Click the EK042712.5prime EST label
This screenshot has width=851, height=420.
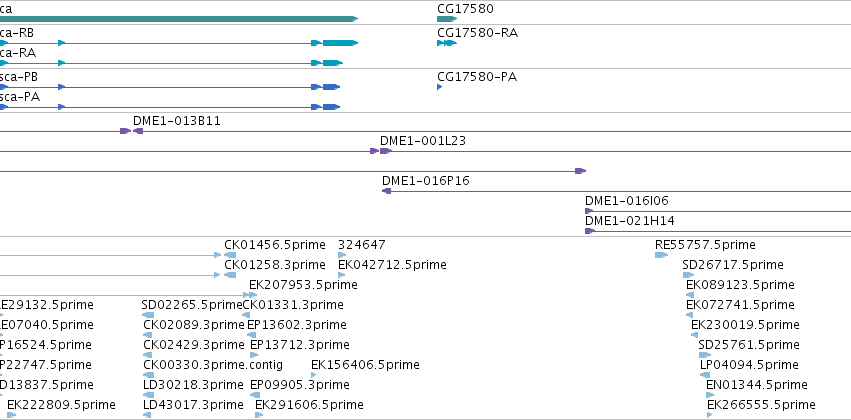392,265
